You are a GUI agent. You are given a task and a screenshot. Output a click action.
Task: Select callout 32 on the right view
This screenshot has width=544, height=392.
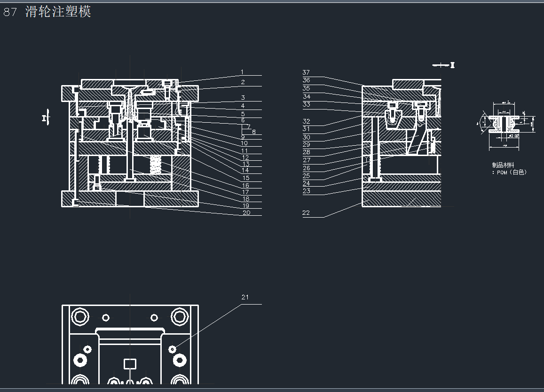click(307, 121)
